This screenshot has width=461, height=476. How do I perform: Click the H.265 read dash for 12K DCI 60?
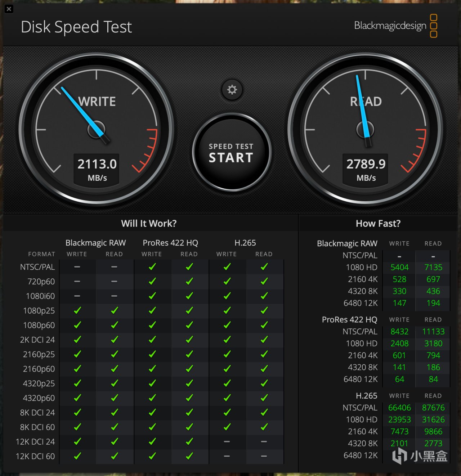click(264, 456)
